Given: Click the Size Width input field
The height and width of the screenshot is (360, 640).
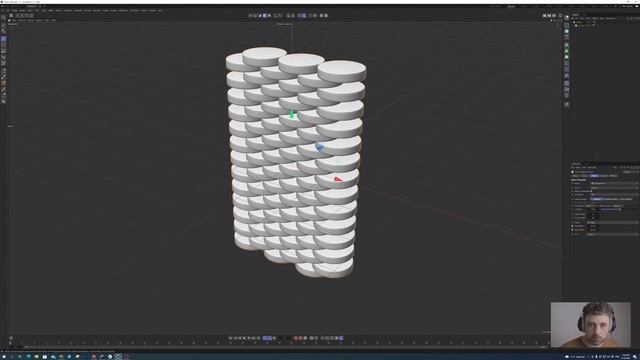Looking at the screenshot, I should point(593,226).
